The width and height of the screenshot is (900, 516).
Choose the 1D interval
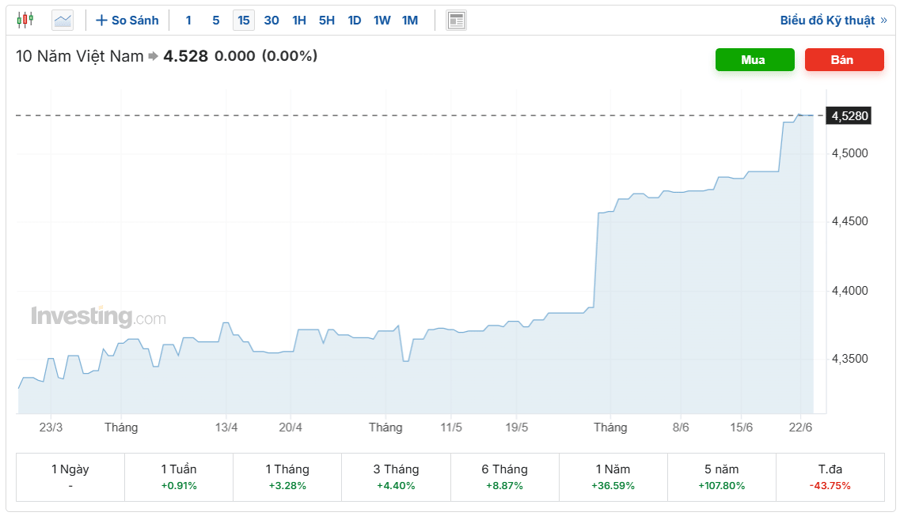pyautogui.click(x=354, y=21)
